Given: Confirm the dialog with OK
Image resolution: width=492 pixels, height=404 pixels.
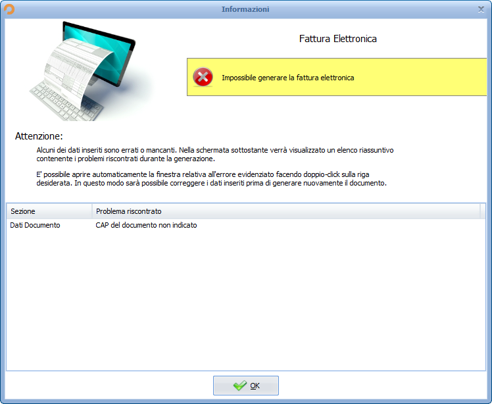Looking at the screenshot, I should tap(246, 386).
